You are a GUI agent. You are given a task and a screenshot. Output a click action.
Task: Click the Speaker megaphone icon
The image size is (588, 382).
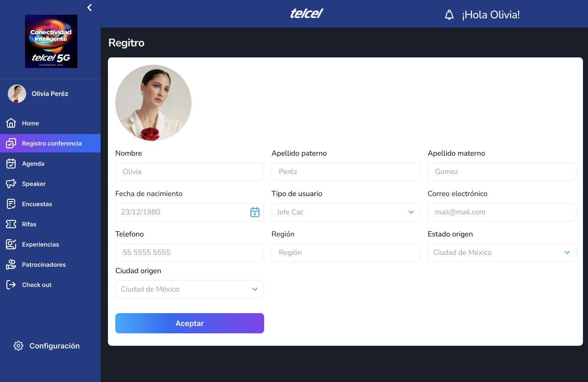click(11, 184)
